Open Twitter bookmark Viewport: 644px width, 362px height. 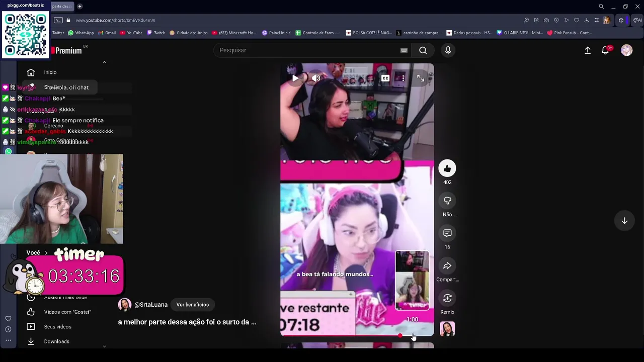point(58,33)
